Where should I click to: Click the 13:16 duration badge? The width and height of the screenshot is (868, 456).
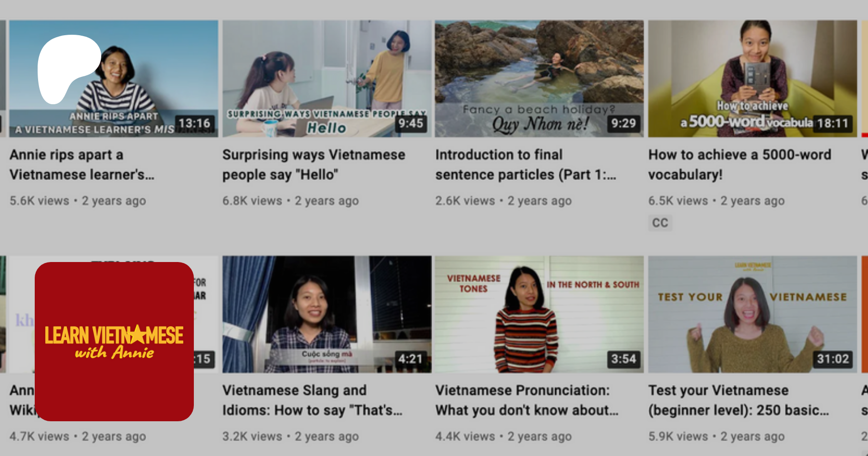pyautogui.click(x=194, y=124)
